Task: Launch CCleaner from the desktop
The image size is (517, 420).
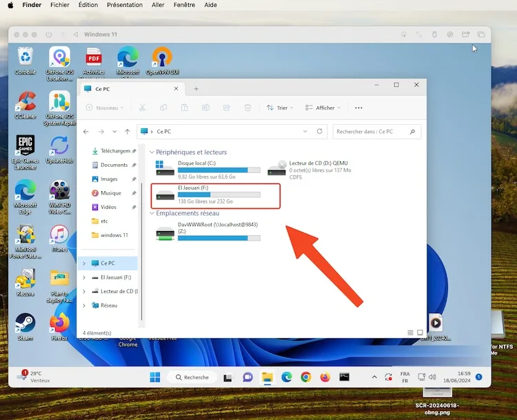Action: pyautogui.click(x=26, y=106)
